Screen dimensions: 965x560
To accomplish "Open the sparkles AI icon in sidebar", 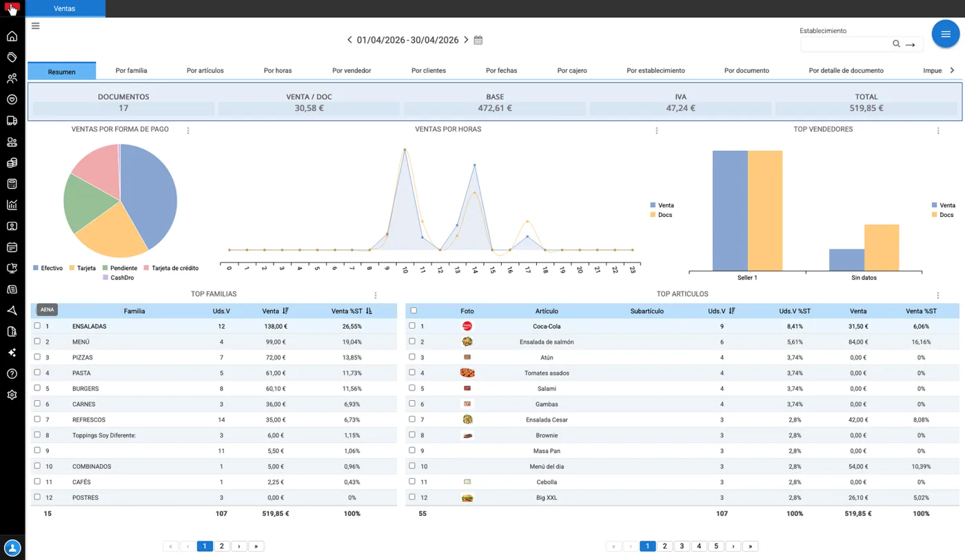I will (12, 353).
